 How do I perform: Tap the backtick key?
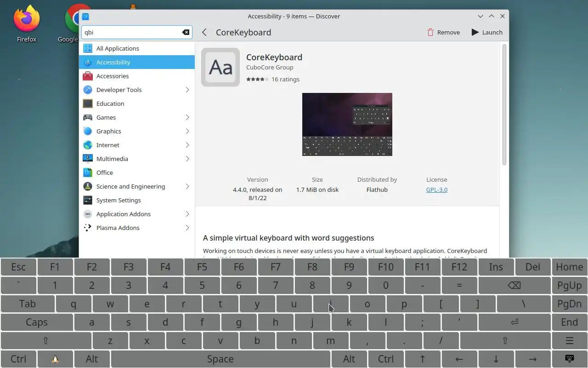18,286
